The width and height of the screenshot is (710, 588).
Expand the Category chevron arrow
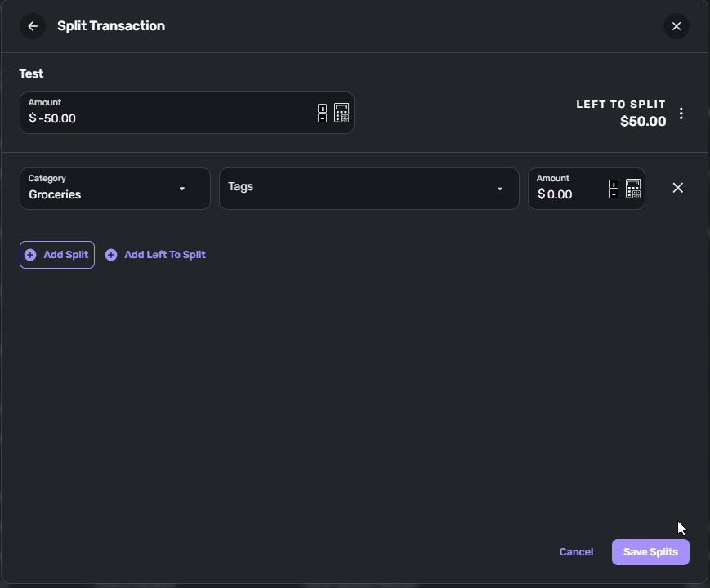(181, 189)
